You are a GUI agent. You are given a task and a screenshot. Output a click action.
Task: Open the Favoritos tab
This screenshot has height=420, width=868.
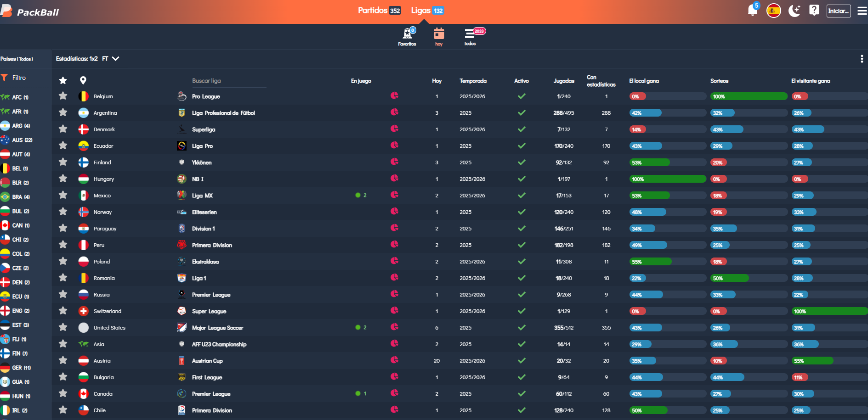point(407,37)
